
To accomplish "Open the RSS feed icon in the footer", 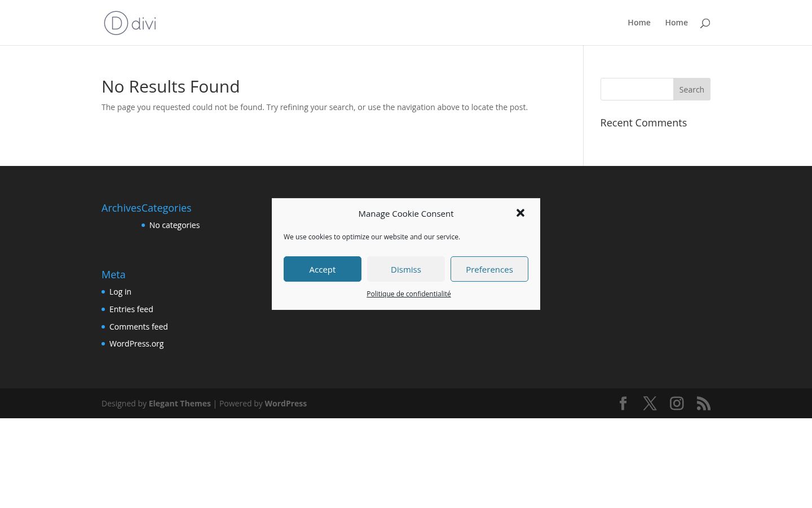I will click(x=703, y=403).
